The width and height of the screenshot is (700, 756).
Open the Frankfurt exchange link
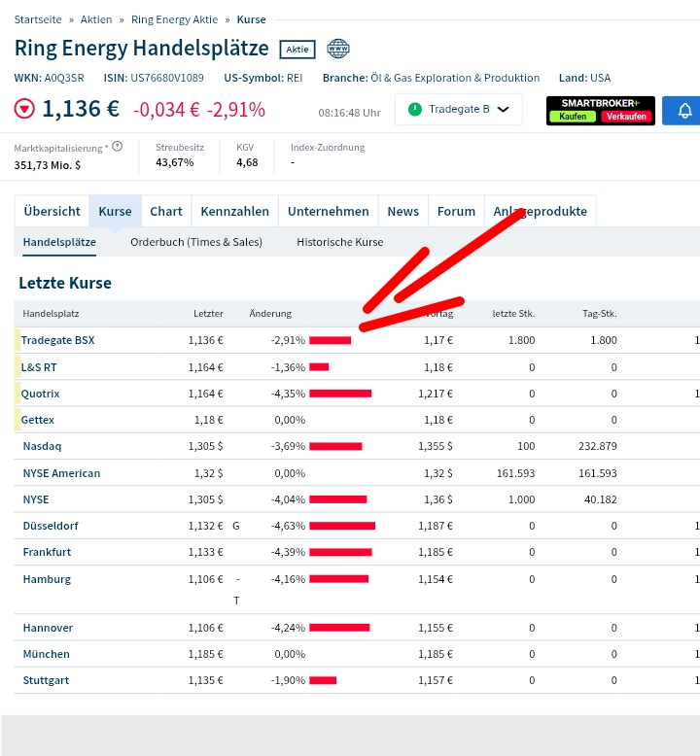[48, 552]
